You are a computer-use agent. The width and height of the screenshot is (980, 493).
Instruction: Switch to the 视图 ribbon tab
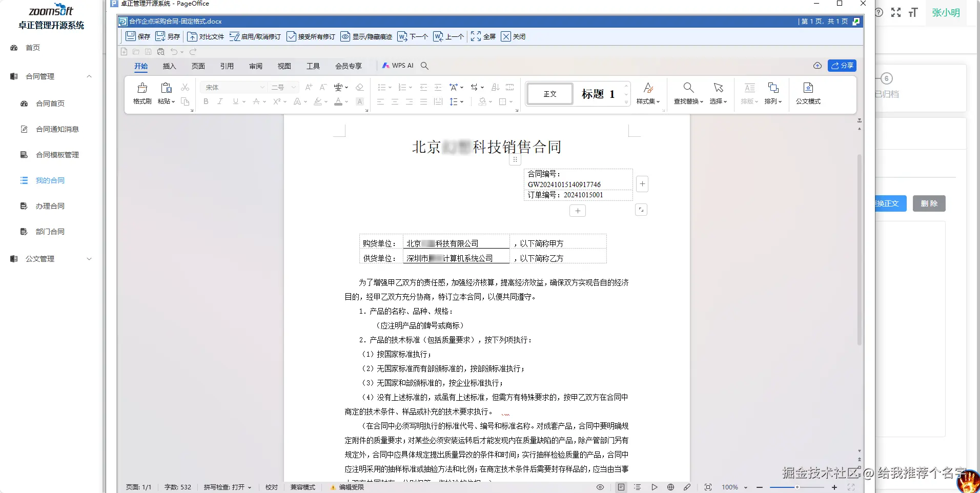(284, 66)
